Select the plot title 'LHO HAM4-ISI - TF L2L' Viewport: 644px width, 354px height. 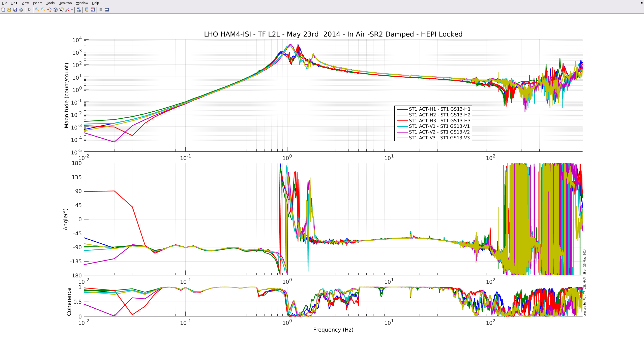tap(333, 34)
